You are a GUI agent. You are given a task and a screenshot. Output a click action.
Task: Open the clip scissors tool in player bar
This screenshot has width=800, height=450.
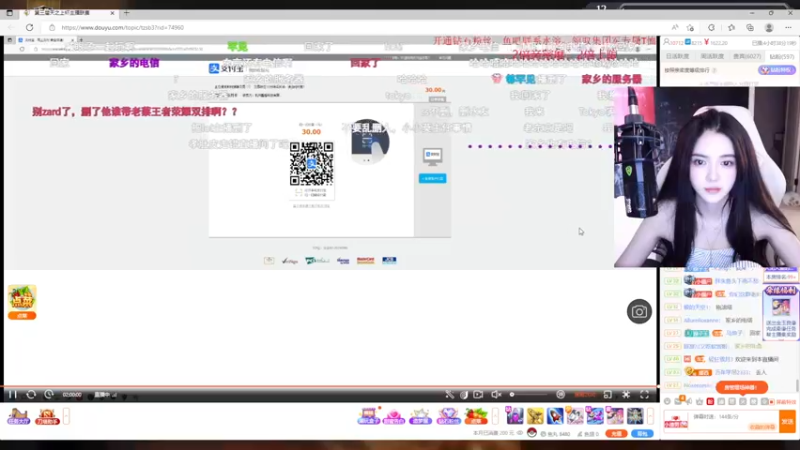tap(449, 394)
